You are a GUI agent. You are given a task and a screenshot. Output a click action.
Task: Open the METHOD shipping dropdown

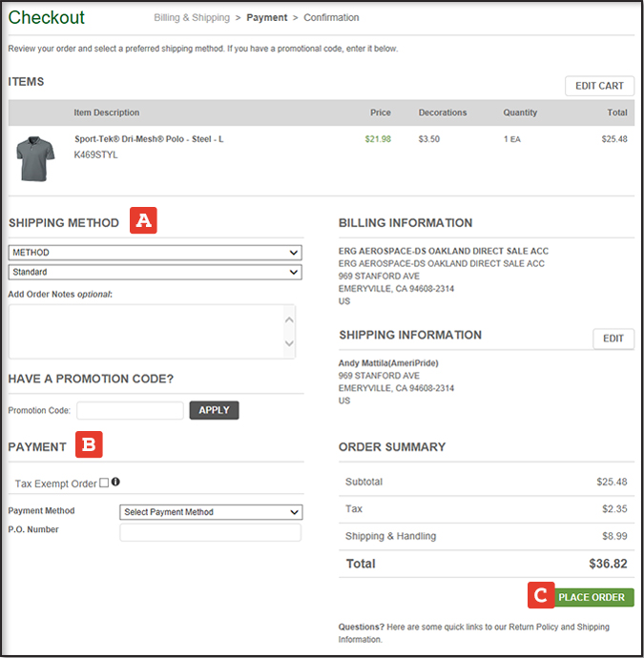click(155, 253)
